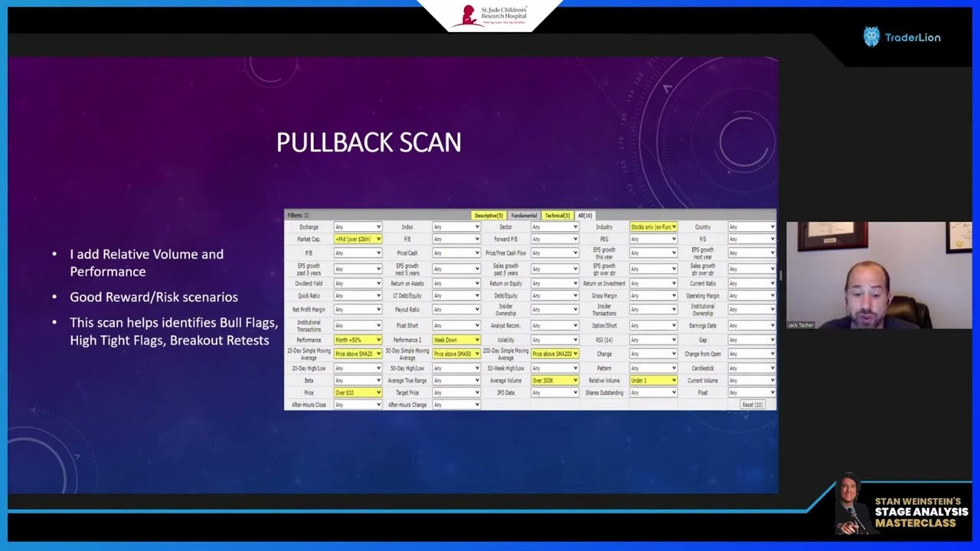Viewport: 980px width, 551px height.
Task: Open the P/S filter dropdown
Action: 752,240
